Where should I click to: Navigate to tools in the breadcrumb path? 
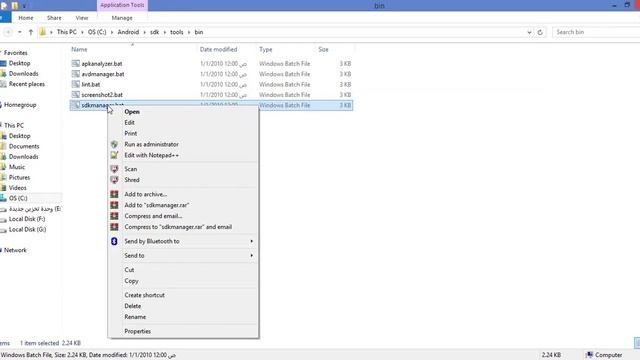click(177, 32)
